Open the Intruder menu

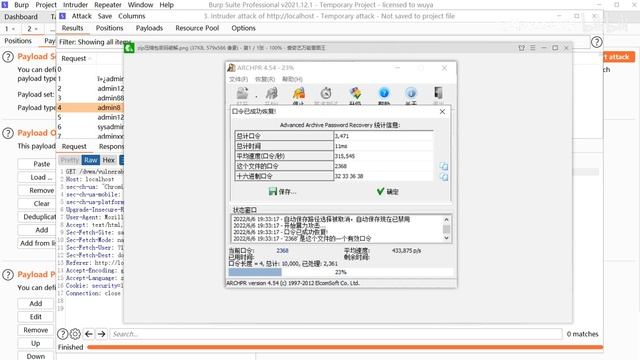pyautogui.click(x=75, y=5)
